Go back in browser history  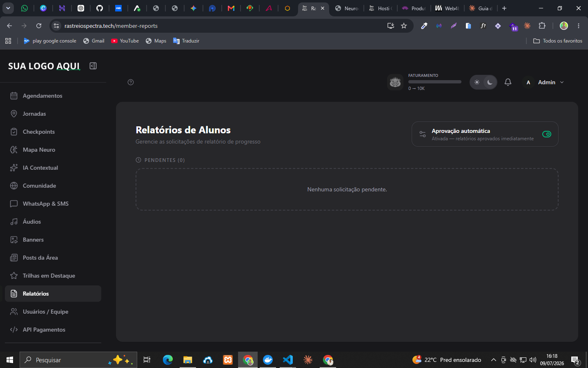9,26
